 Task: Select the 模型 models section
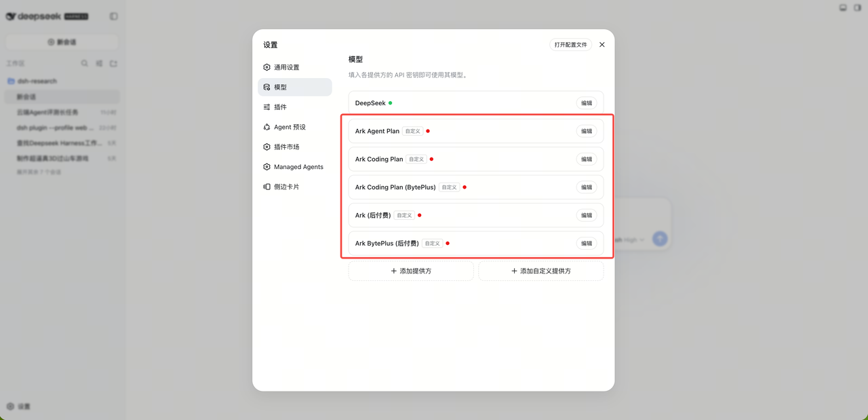click(x=294, y=87)
